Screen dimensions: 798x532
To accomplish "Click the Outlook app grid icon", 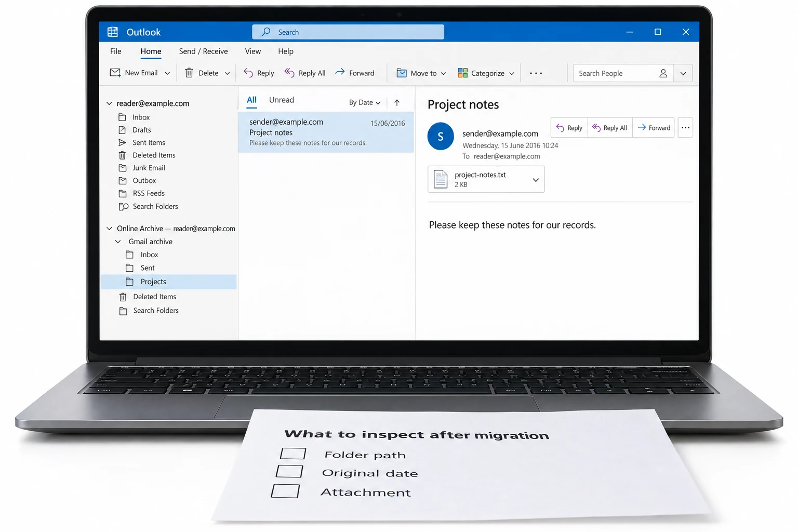I will pos(113,32).
